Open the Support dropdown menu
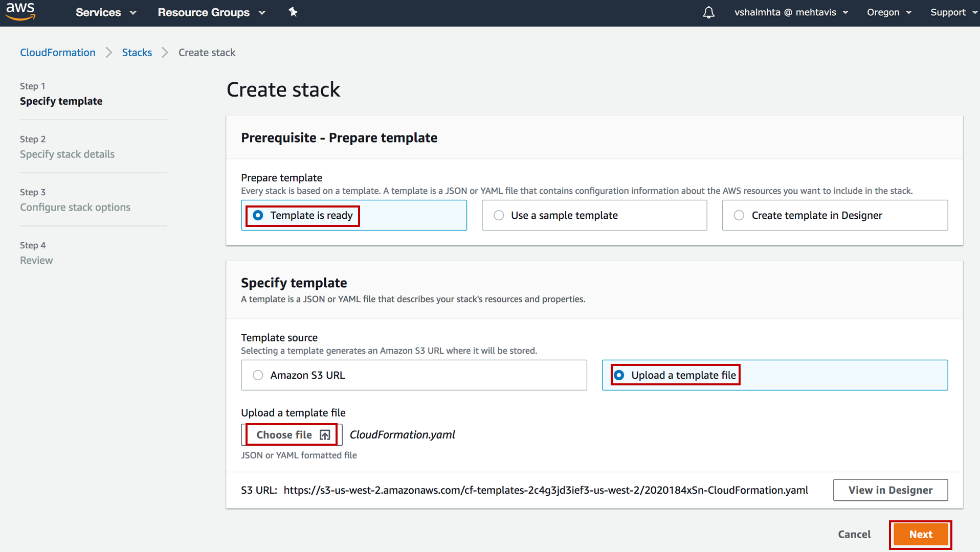 [954, 12]
